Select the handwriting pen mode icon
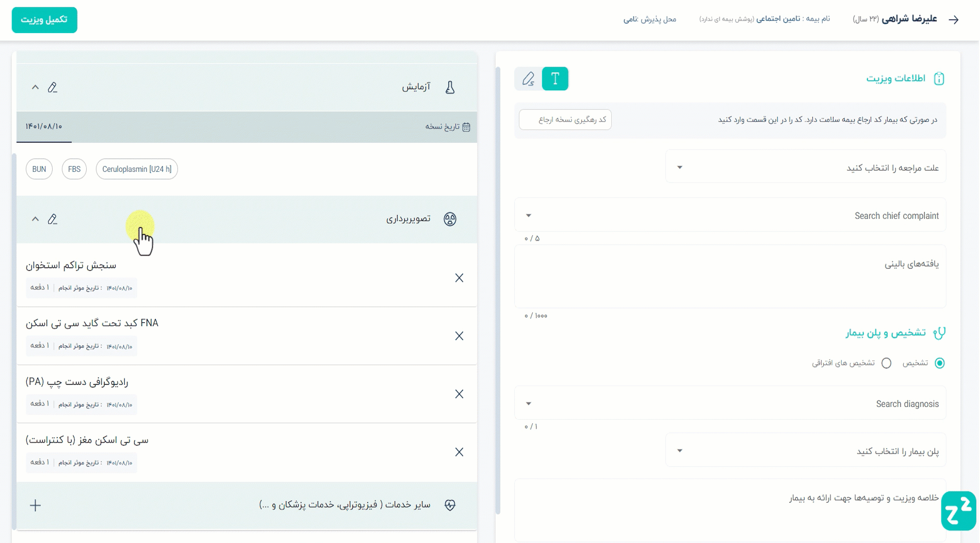The image size is (980, 543). click(x=528, y=78)
